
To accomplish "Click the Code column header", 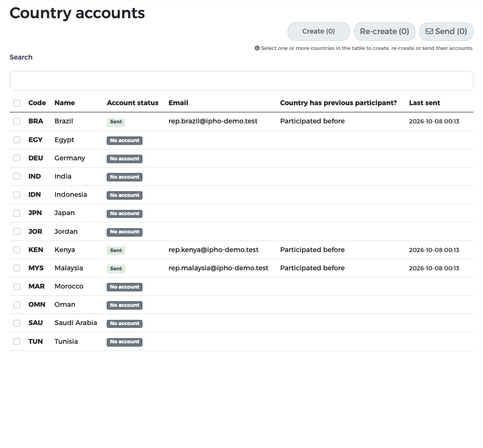I will [x=37, y=103].
